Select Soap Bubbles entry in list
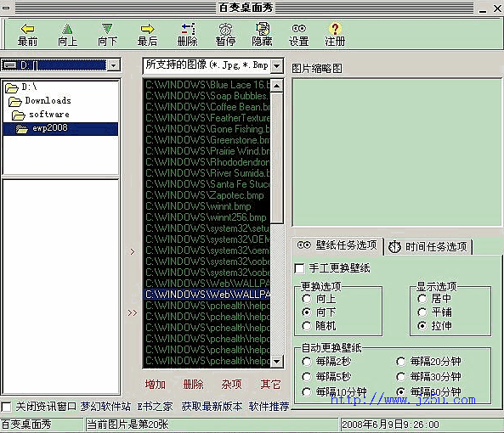504x433 pixels. pyautogui.click(x=207, y=96)
